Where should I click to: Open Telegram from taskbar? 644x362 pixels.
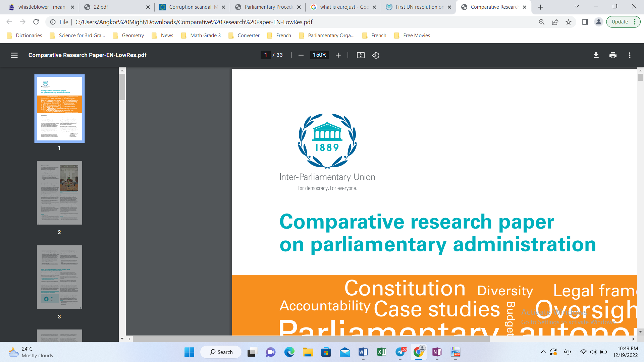(400, 352)
